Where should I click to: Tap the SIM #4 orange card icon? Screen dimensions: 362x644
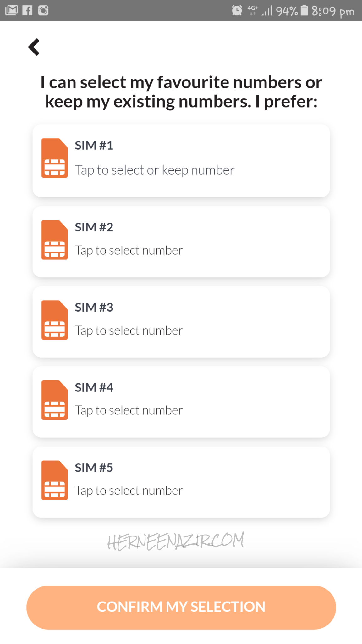[54, 400]
